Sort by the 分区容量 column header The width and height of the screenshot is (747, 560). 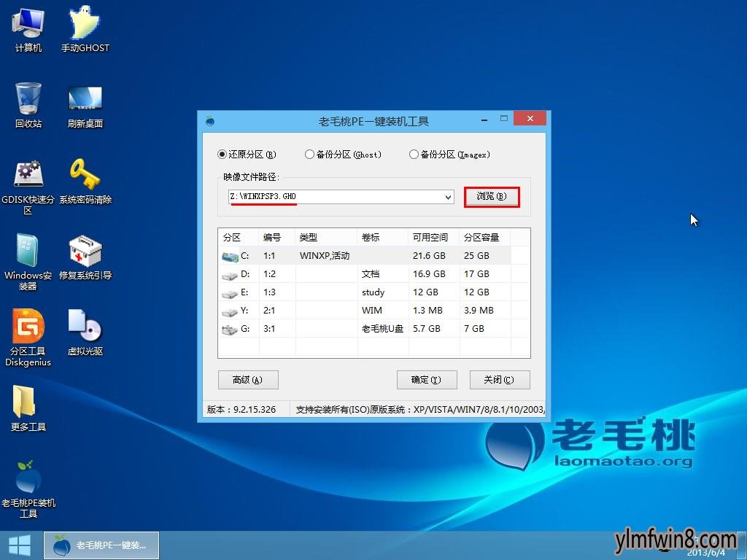pos(485,237)
